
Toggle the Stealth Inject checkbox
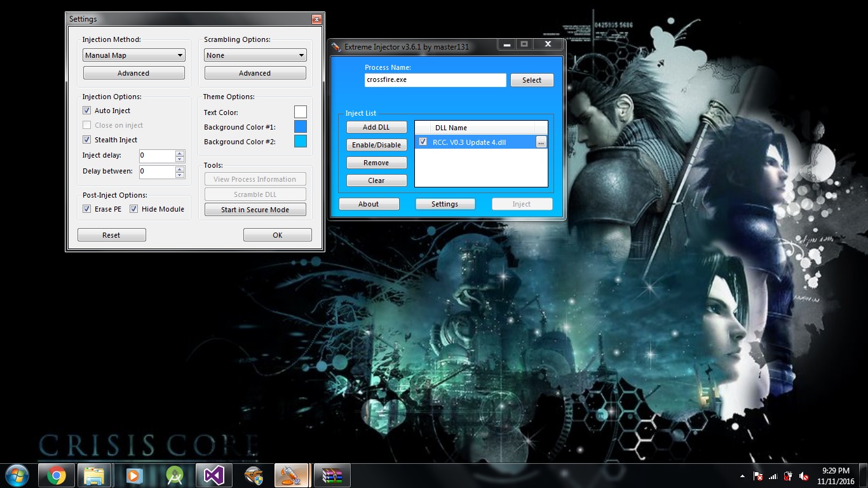pos(87,140)
